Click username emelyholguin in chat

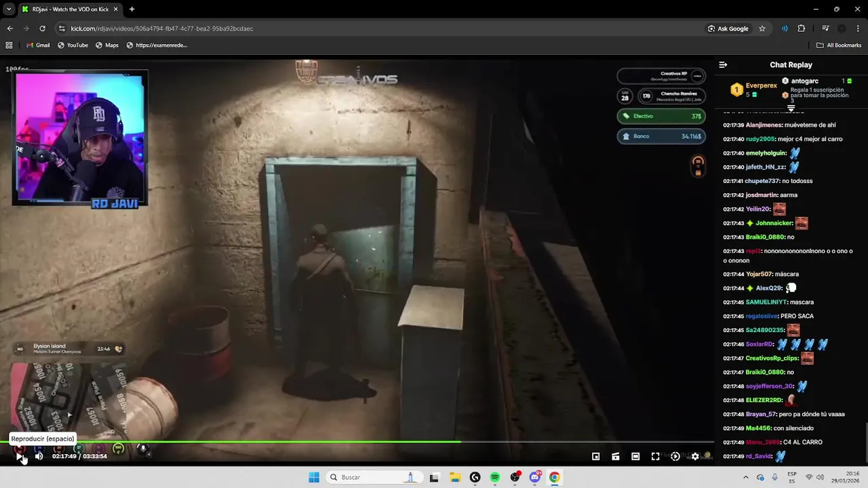766,153
